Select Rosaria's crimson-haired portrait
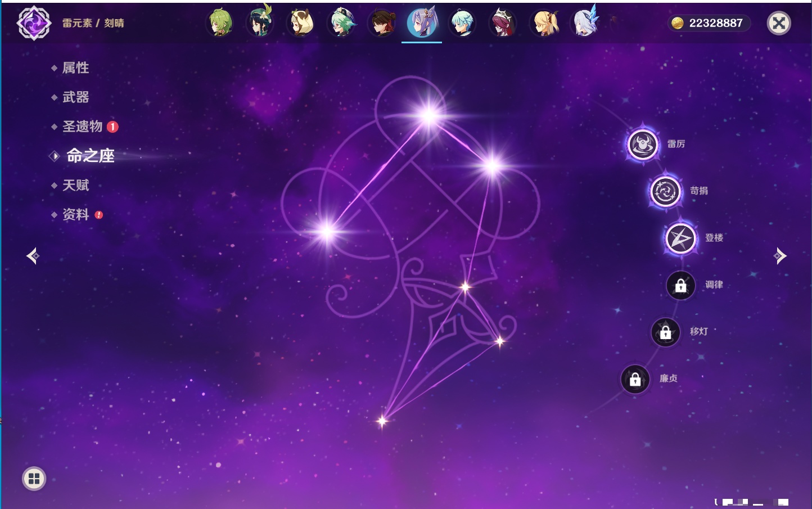This screenshot has width=812, height=509. 503,23
